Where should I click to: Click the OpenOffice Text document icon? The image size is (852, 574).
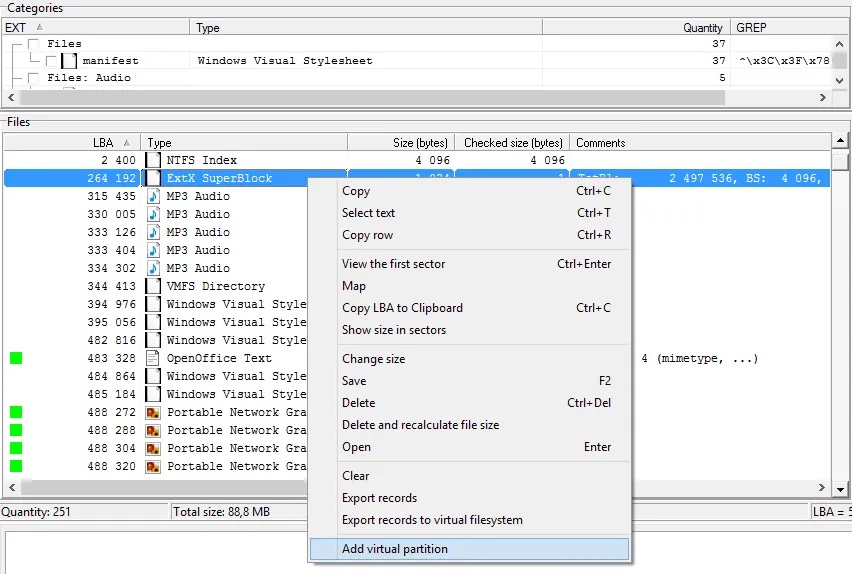point(153,358)
